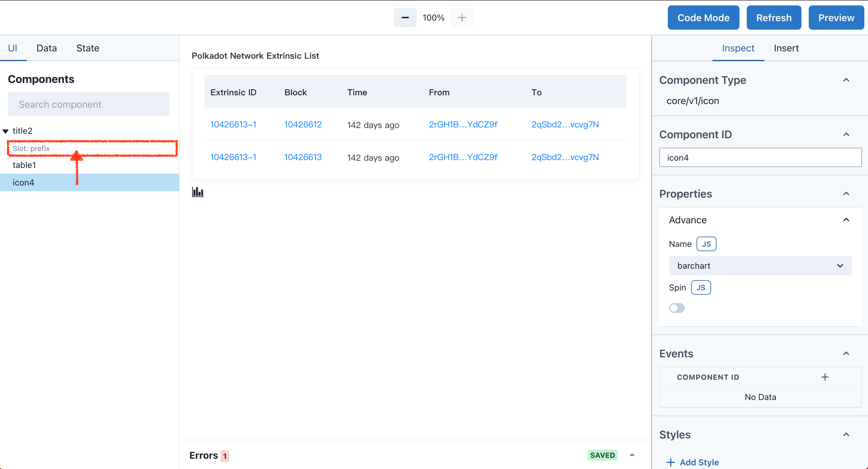Viewport: 868px width, 469px height.
Task: Open the Inspect tab
Action: coord(738,48)
